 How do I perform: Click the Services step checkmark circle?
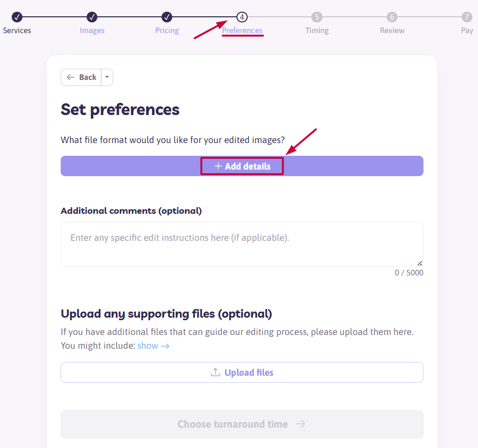(x=17, y=17)
